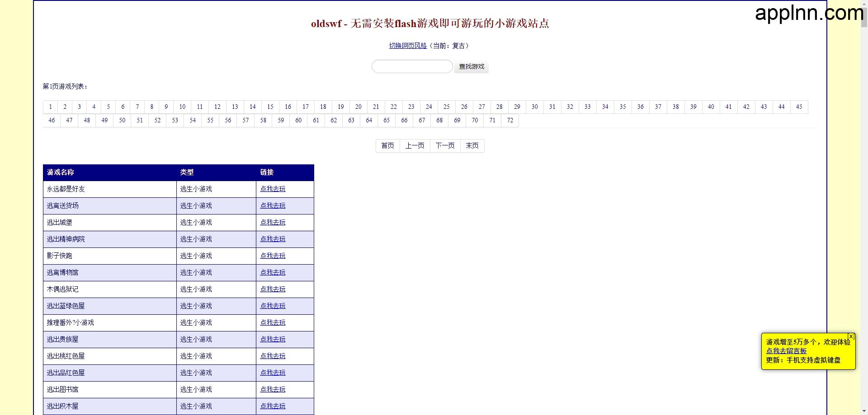
Task: Open page 72 in the pagination bar
Action: [x=510, y=120]
